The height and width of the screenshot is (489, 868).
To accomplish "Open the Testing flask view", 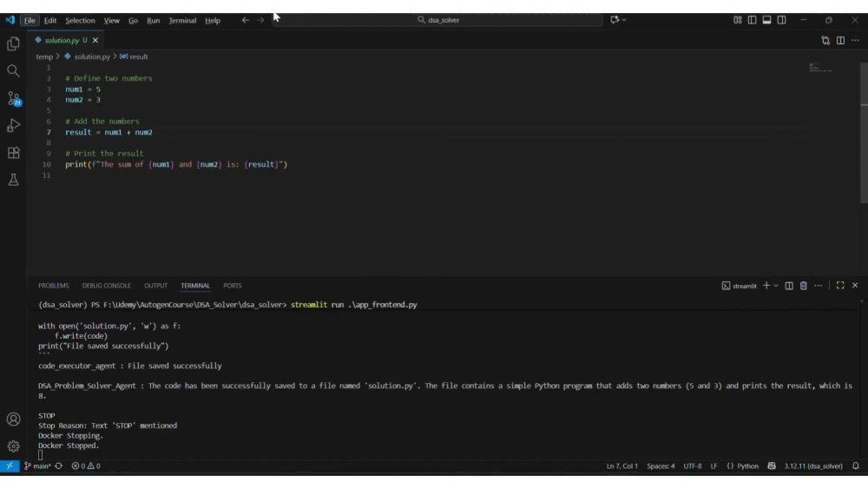I will pyautogui.click(x=13, y=180).
